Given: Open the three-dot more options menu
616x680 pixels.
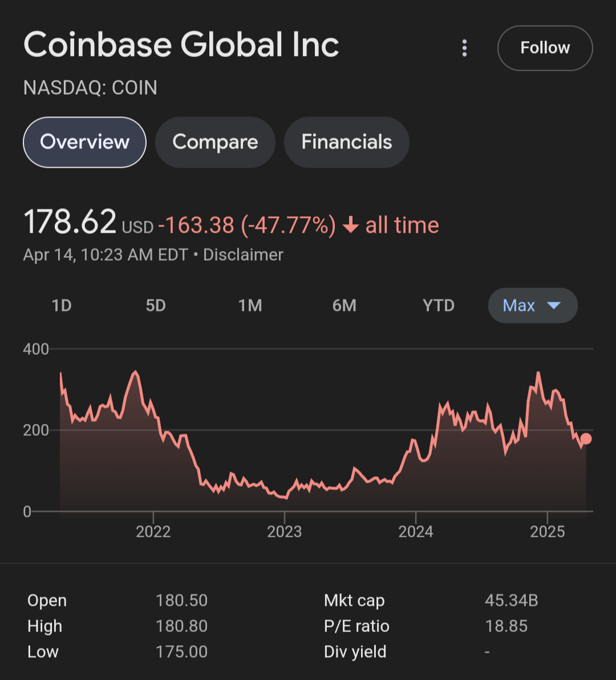Looking at the screenshot, I should click(x=464, y=48).
